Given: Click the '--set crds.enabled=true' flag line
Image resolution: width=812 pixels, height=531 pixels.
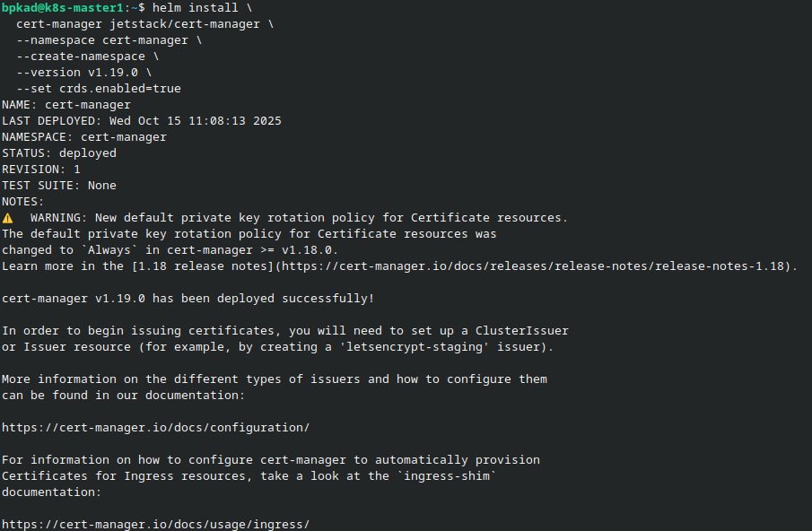Looking at the screenshot, I should click(x=99, y=89).
